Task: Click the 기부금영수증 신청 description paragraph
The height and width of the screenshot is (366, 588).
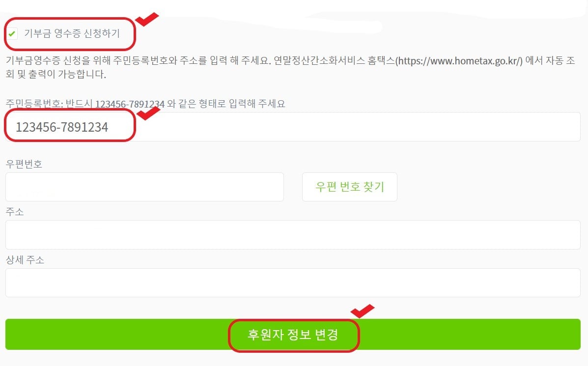Action: [290, 67]
